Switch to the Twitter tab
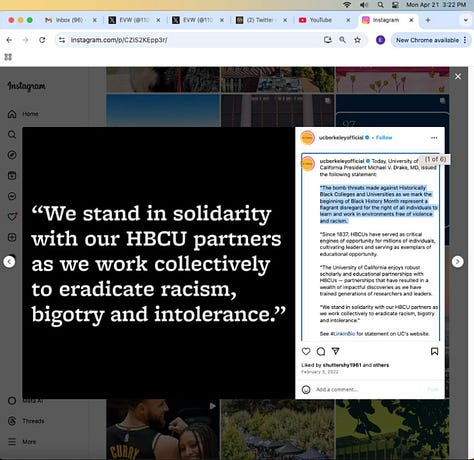Viewport: 474px width, 460px height. pyautogui.click(x=260, y=20)
